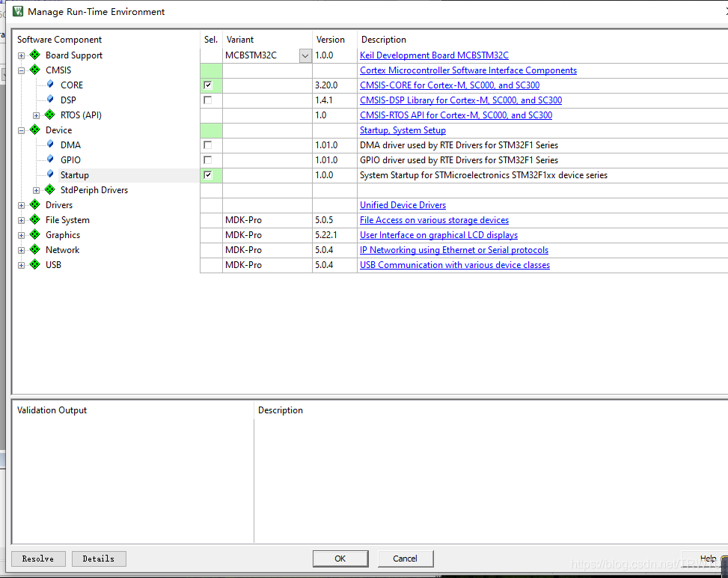Click version 1.4.1 in the DSP row
Image resolution: width=728 pixels, height=578 pixels.
(324, 100)
